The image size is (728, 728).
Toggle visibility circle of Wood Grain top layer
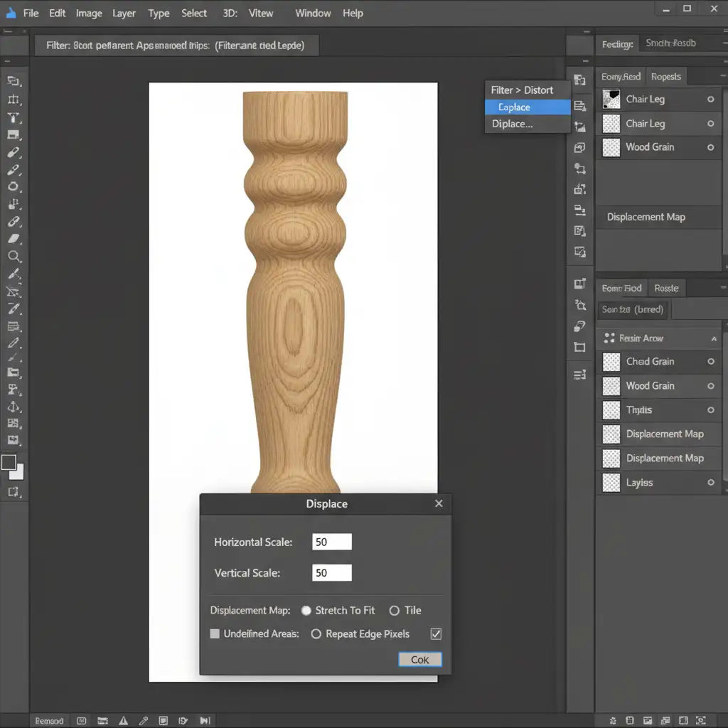[710, 147]
